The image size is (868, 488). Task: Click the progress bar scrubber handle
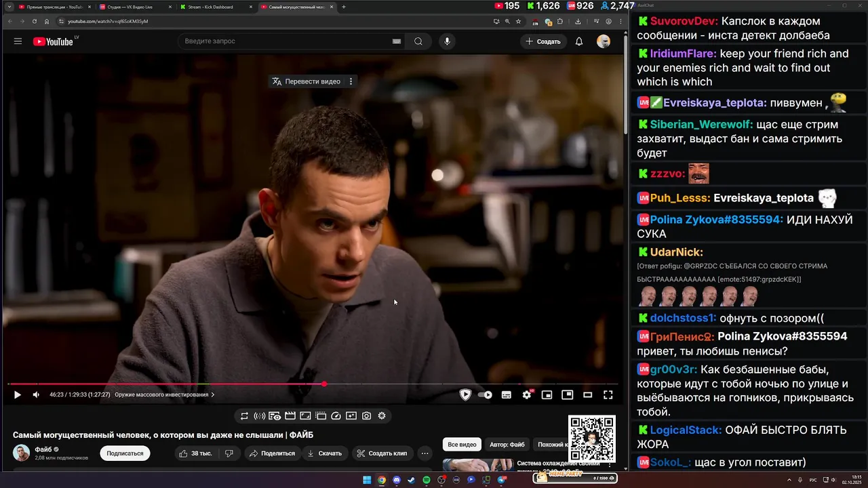324,384
